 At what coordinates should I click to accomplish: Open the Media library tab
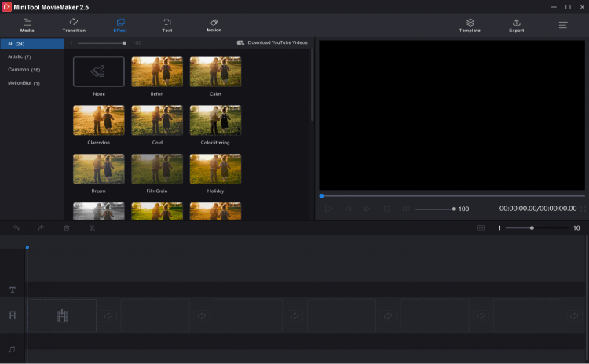point(27,25)
